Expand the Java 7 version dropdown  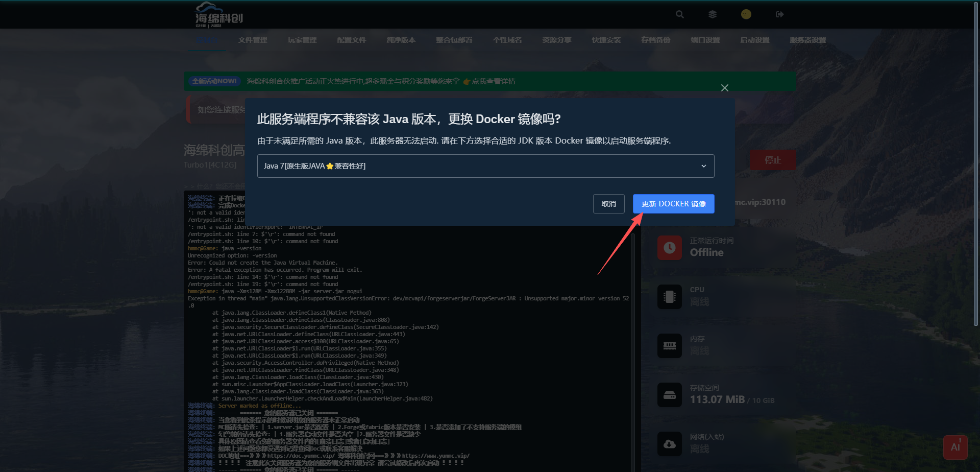click(x=485, y=166)
